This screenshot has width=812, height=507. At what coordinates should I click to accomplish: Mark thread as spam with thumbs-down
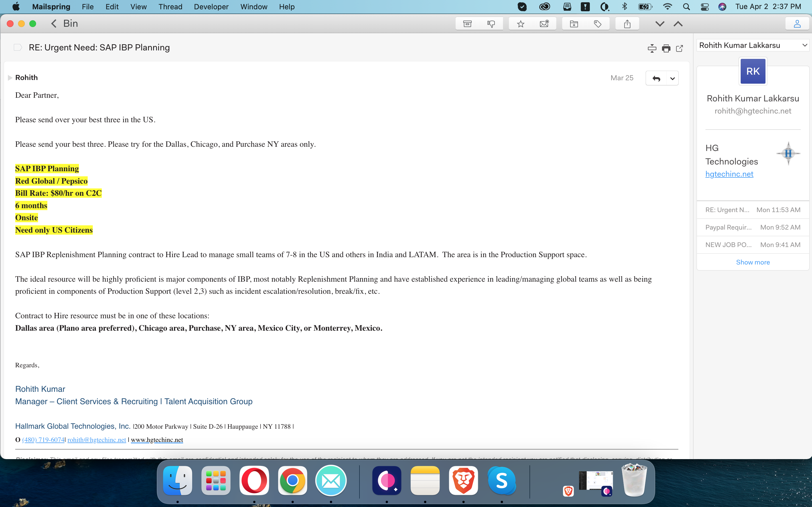(491, 24)
